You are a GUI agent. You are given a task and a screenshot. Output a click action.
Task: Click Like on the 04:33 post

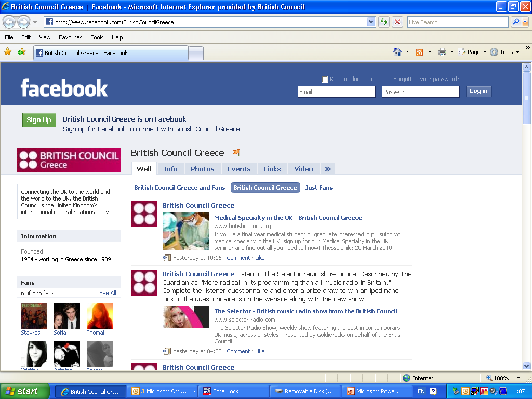(x=260, y=352)
